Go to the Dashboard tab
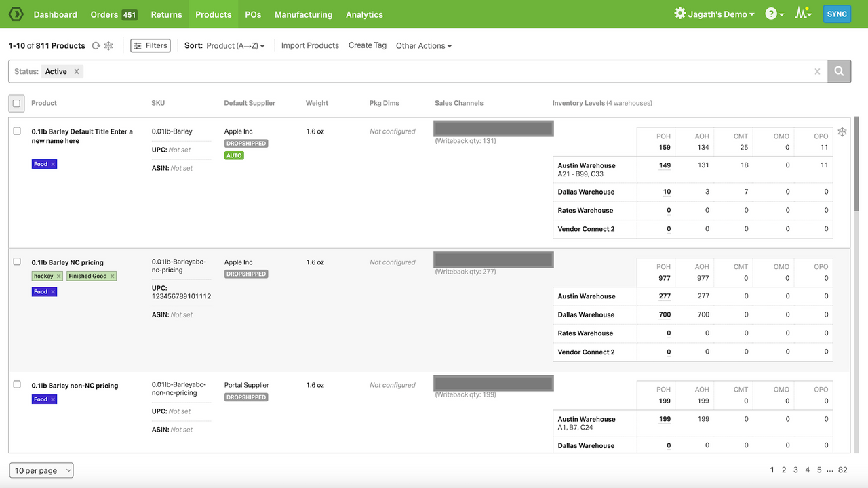Viewport: 868px width, 488px height. 55,14
